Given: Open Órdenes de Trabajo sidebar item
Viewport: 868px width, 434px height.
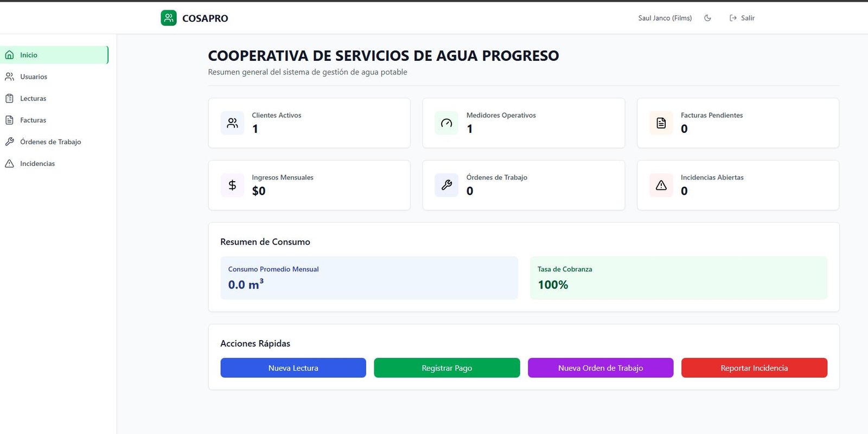Looking at the screenshot, I should coord(50,142).
